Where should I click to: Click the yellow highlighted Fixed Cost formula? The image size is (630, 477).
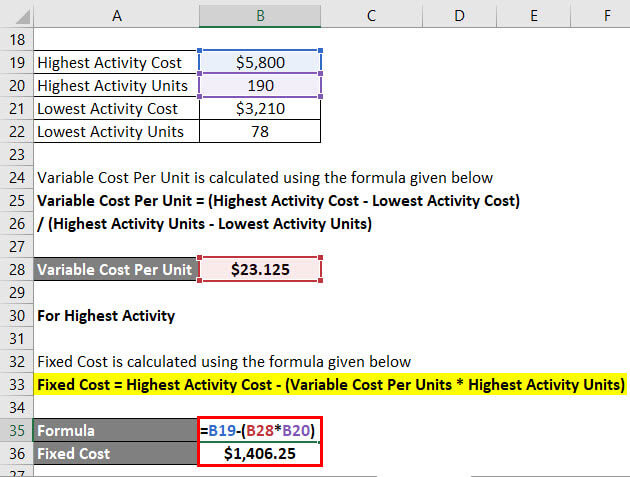[x=331, y=384]
